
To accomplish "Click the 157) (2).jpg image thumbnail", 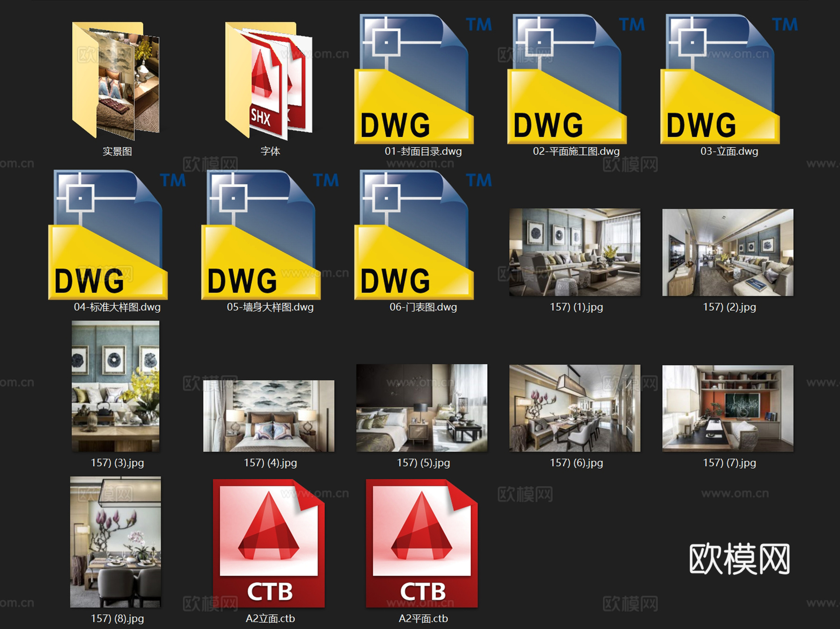I will [x=728, y=252].
